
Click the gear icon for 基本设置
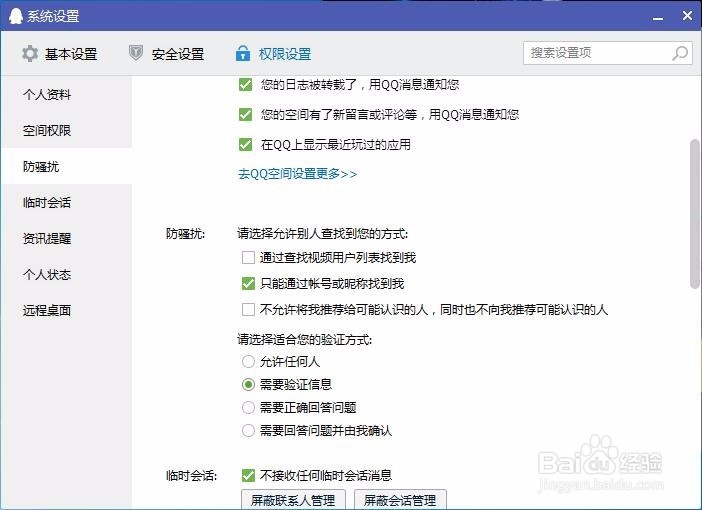pyautogui.click(x=30, y=54)
